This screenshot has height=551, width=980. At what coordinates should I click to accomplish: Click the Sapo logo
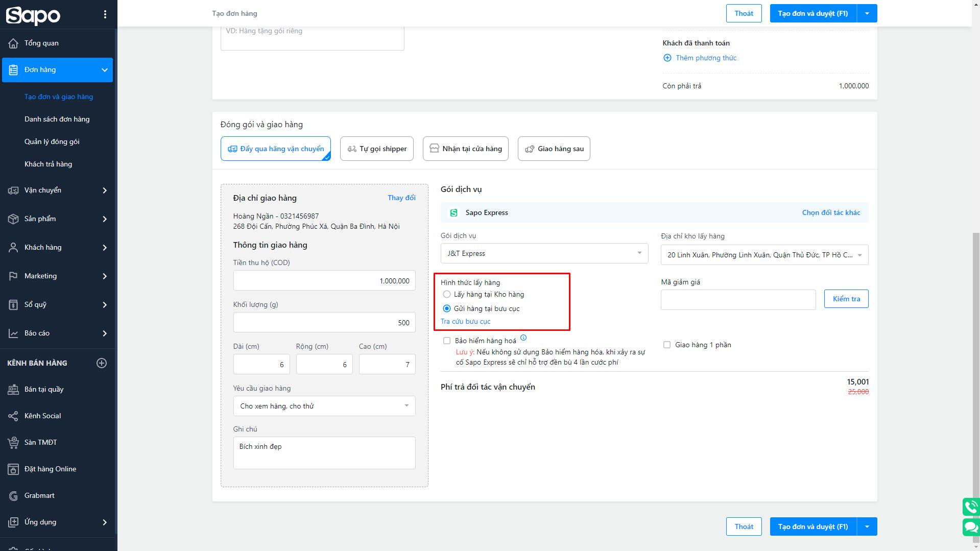(33, 15)
